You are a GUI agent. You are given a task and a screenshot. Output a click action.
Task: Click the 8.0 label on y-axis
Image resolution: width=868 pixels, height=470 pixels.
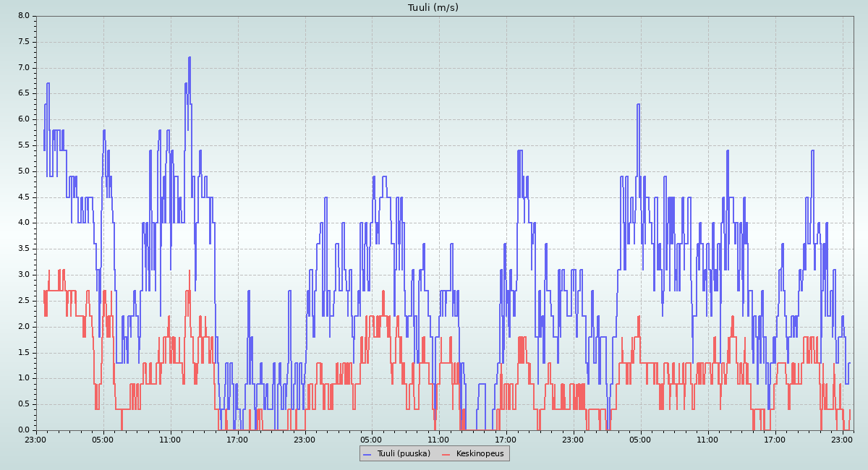(23, 16)
